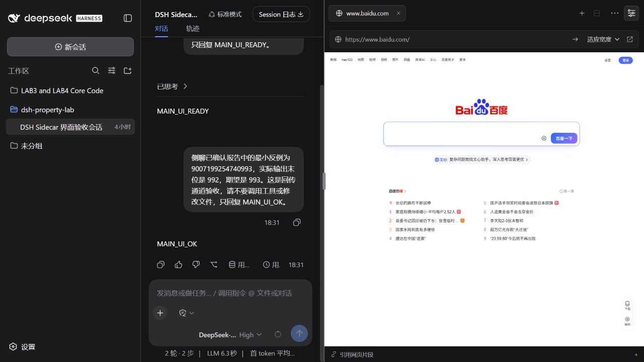Viewport: 644px width, 362px height.
Task: Toggle split view layout icon
Action: point(597,13)
